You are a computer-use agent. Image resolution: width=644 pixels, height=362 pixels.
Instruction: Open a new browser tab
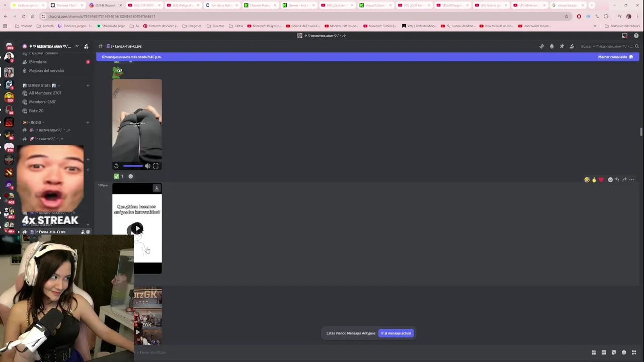click(592, 6)
